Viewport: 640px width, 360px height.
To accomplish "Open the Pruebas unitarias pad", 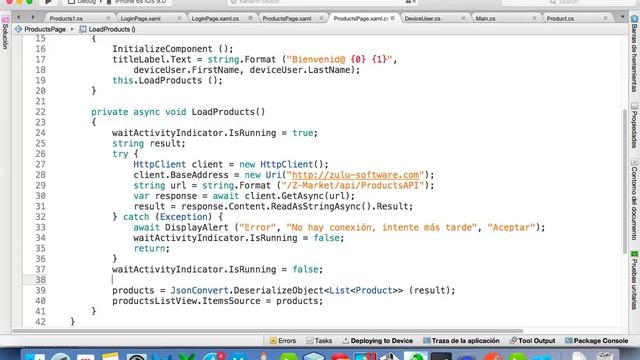I will coord(634,280).
